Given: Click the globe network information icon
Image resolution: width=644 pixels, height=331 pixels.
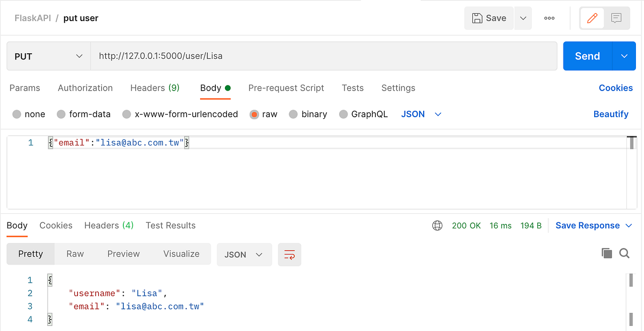Looking at the screenshot, I should pyautogui.click(x=437, y=225).
